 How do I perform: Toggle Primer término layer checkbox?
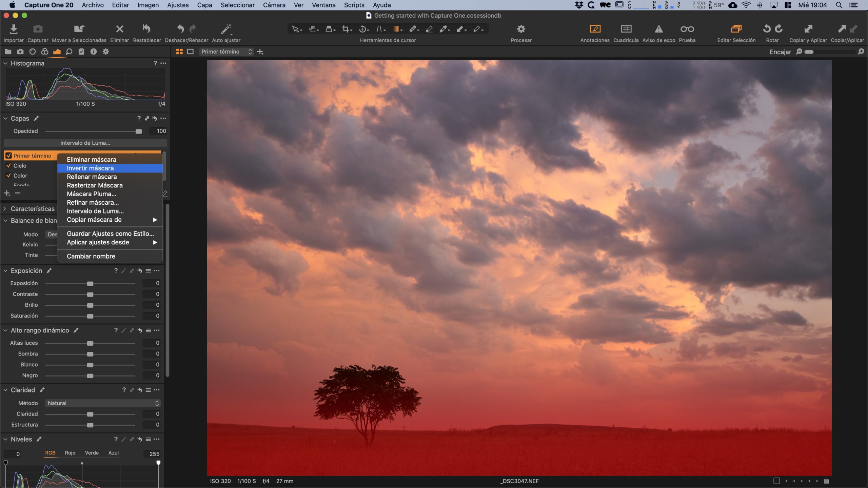coord(9,156)
